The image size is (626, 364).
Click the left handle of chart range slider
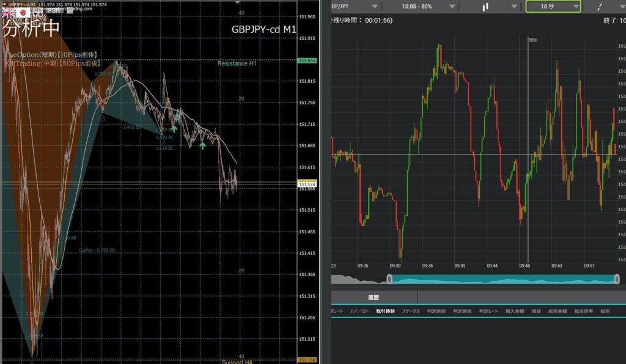[x=389, y=279]
